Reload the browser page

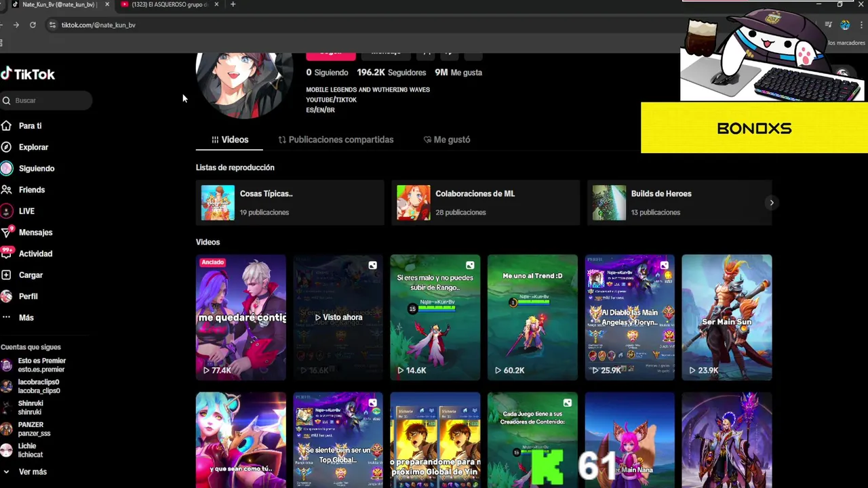(x=33, y=25)
